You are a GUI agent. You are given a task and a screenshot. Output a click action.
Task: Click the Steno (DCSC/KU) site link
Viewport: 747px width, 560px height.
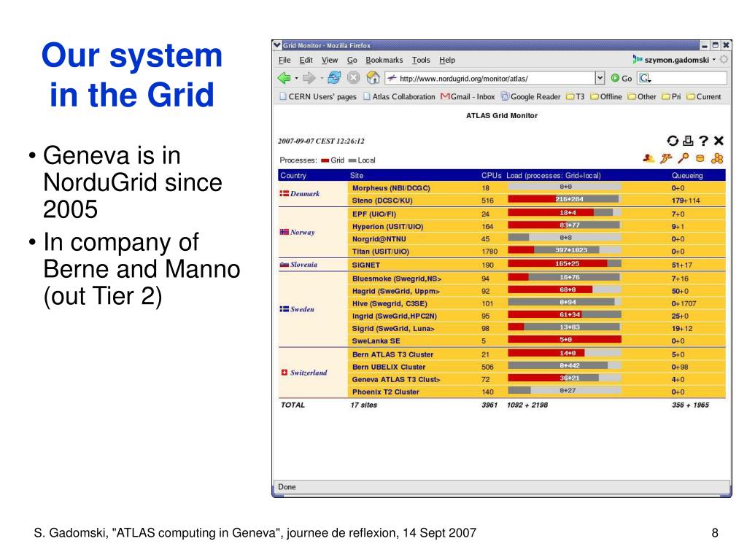pos(382,201)
